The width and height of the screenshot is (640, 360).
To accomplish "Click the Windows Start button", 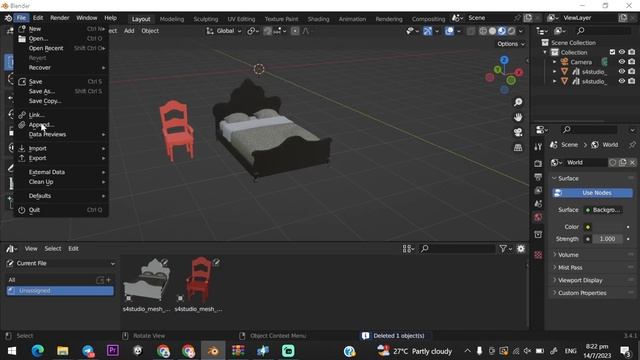I will tap(12, 351).
